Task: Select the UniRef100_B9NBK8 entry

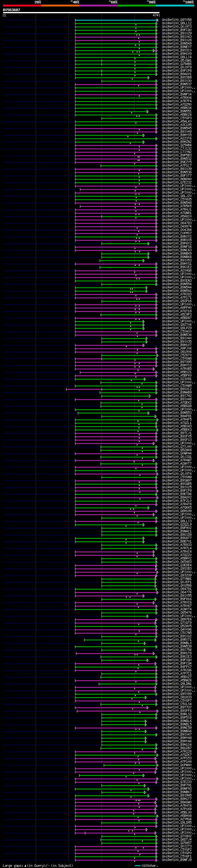Action: tap(177, 257)
